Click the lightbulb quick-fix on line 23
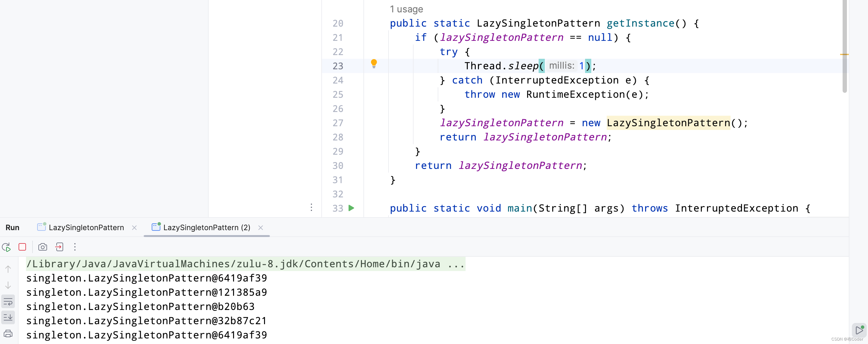Screen dimensions: 868x344 pos(374,63)
